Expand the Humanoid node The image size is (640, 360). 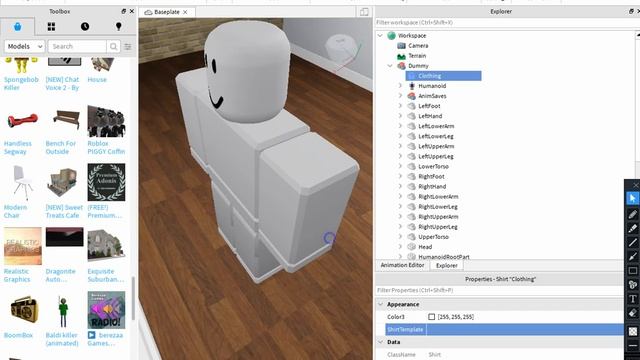click(x=400, y=86)
